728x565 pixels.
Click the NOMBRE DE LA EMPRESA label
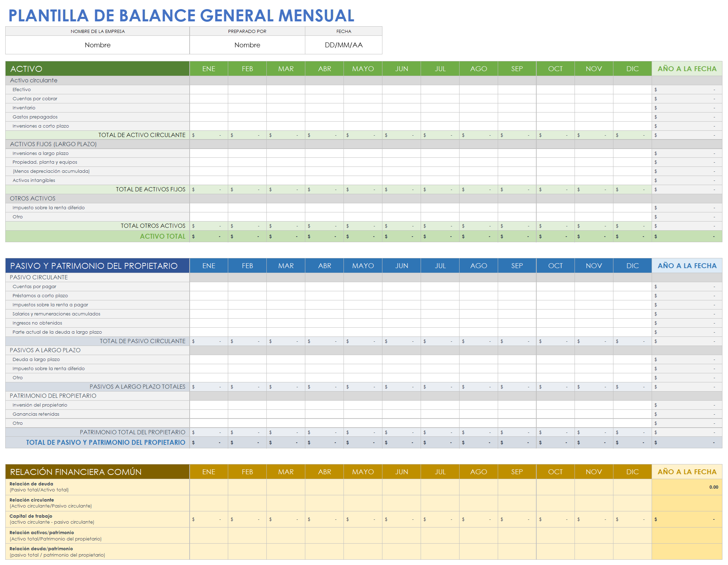tap(97, 31)
